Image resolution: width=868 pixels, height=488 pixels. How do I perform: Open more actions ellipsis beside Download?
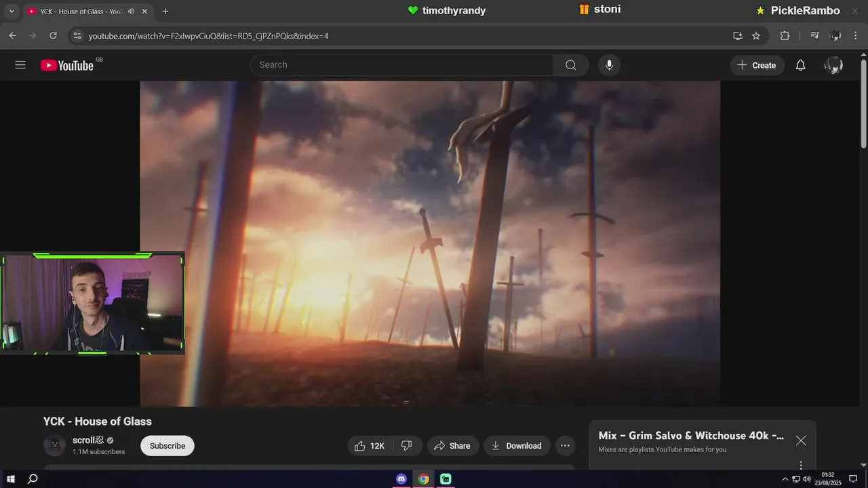[x=565, y=445]
